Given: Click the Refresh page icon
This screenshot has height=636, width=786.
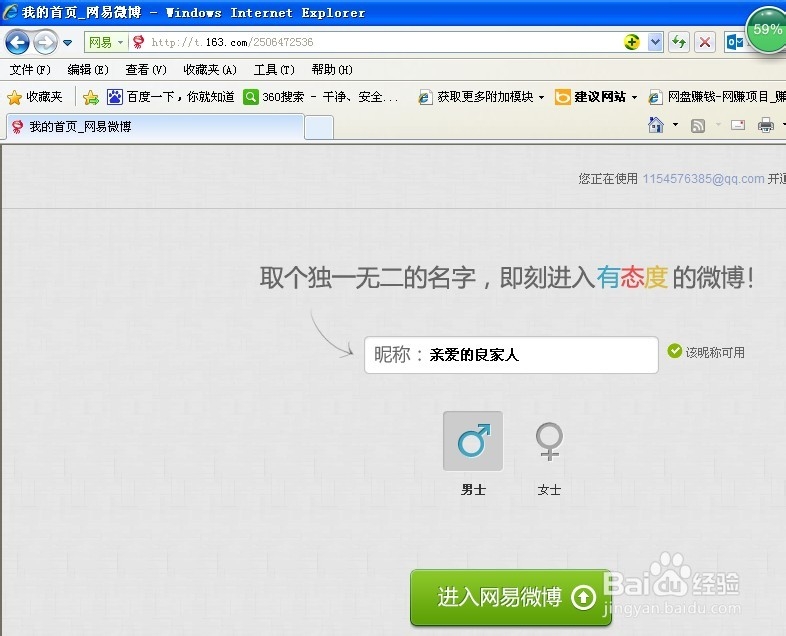Looking at the screenshot, I should click(679, 43).
